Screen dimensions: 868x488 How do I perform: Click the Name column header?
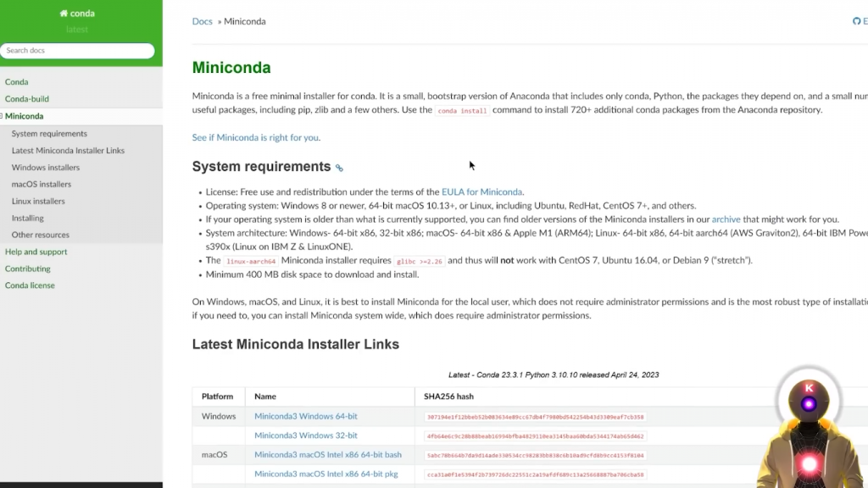click(265, 396)
